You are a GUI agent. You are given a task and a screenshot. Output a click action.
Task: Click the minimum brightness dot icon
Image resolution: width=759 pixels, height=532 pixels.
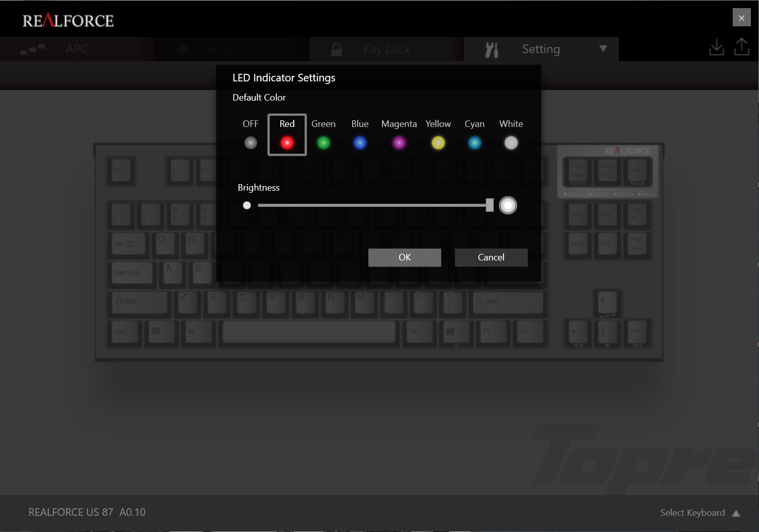247,205
